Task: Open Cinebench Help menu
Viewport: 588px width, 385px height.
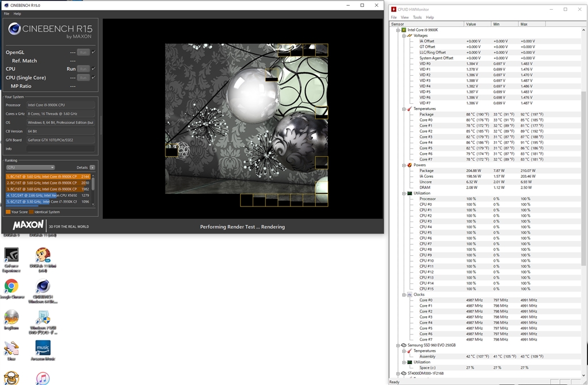Action: pos(17,14)
